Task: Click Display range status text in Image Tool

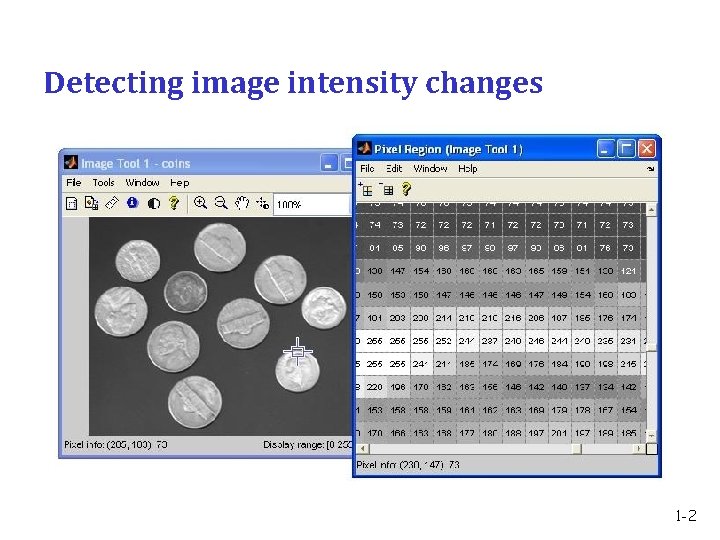Action: click(308, 444)
